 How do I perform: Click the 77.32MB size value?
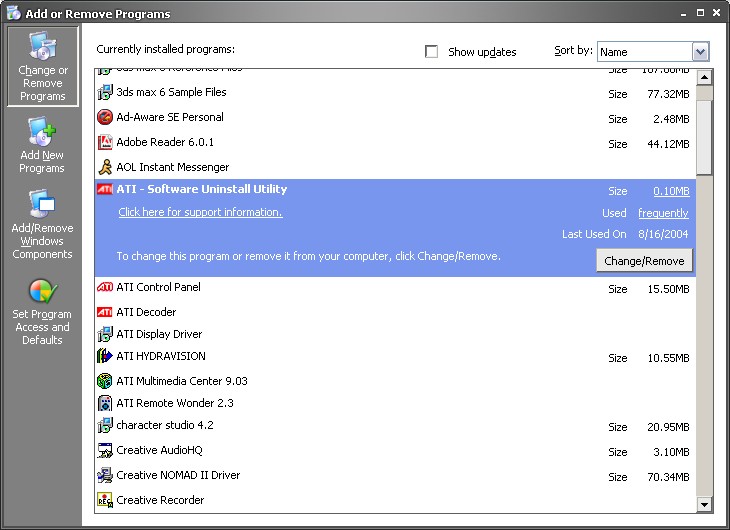(x=668, y=94)
